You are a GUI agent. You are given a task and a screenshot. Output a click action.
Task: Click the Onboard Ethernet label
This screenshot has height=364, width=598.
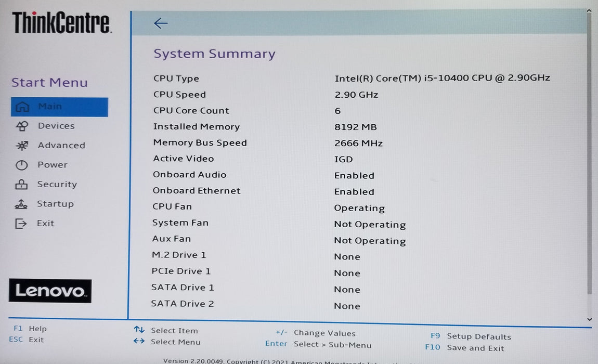pyautogui.click(x=197, y=191)
